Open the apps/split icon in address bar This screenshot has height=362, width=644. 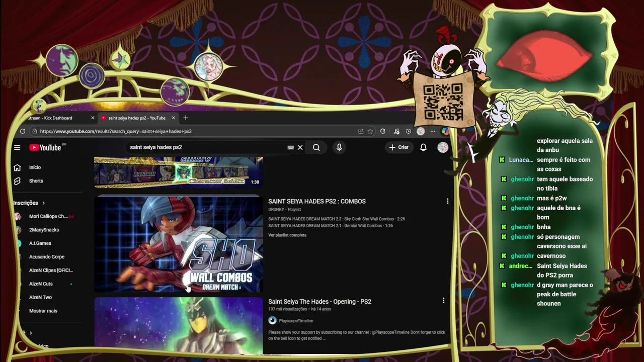361,131
